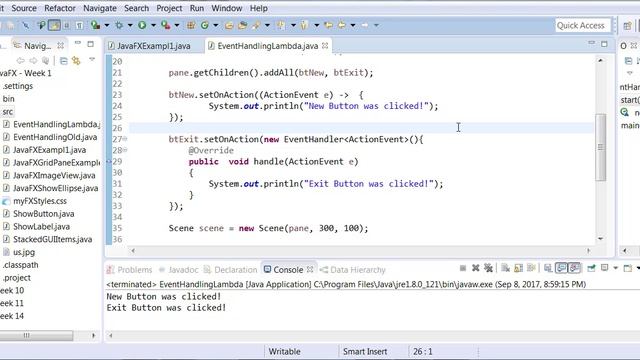Screen dimensions: 640x360
Task: Open Back history dropdown arrow
Action: click(353, 25)
